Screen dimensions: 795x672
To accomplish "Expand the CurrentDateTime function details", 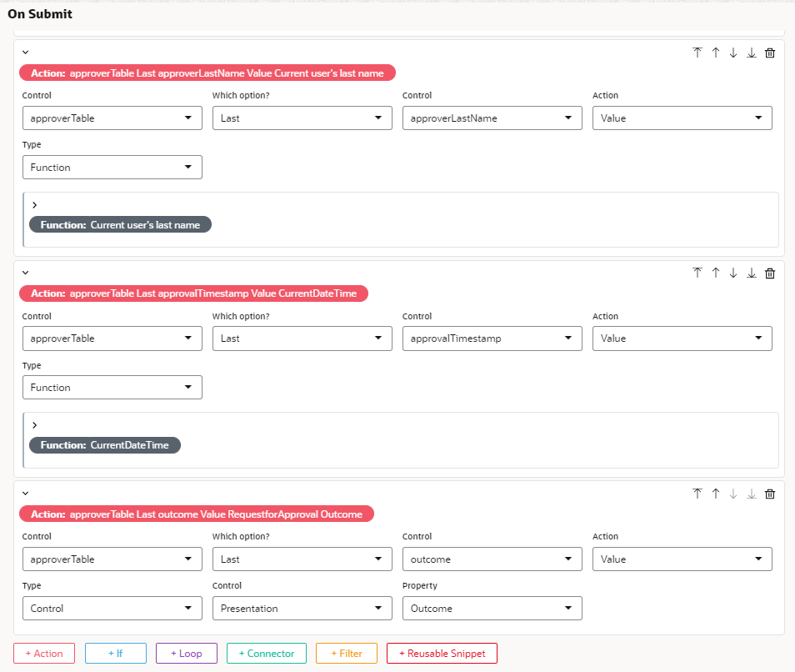I will (34, 424).
